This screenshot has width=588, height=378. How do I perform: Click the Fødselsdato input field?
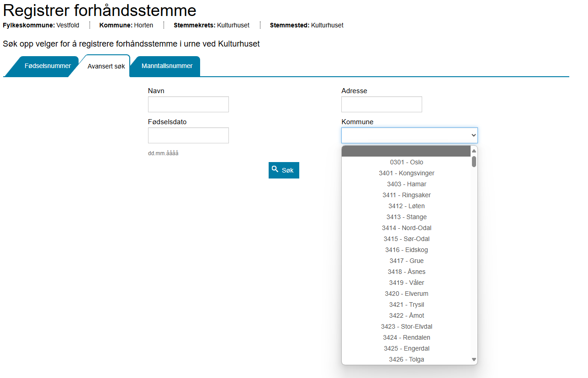click(188, 136)
